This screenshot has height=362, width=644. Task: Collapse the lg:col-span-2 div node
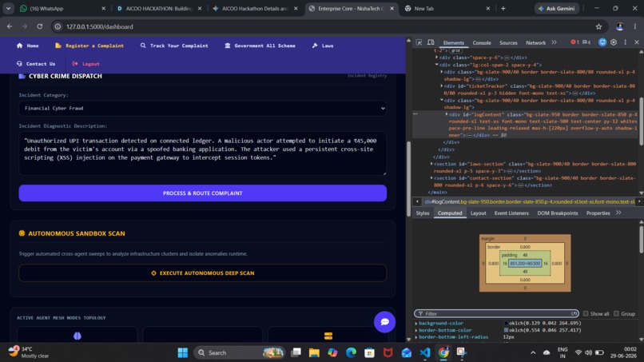436,65
